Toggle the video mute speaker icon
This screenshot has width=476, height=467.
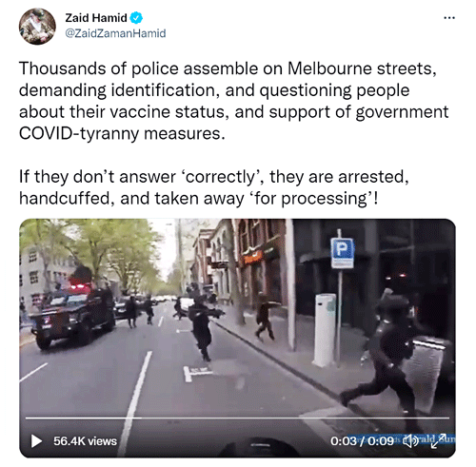click(x=410, y=441)
